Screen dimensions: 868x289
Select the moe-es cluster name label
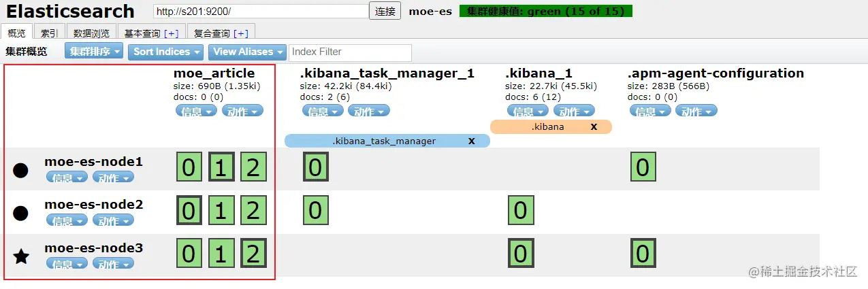pyautogui.click(x=431, y=12)
